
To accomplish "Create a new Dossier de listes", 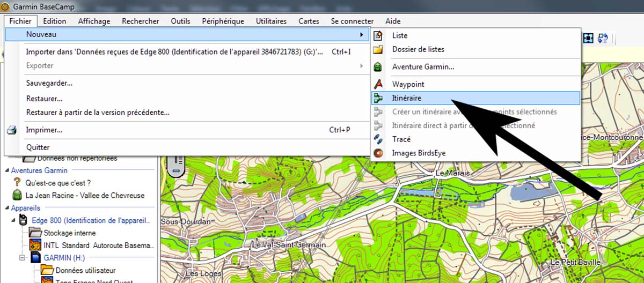I will 475,49.
